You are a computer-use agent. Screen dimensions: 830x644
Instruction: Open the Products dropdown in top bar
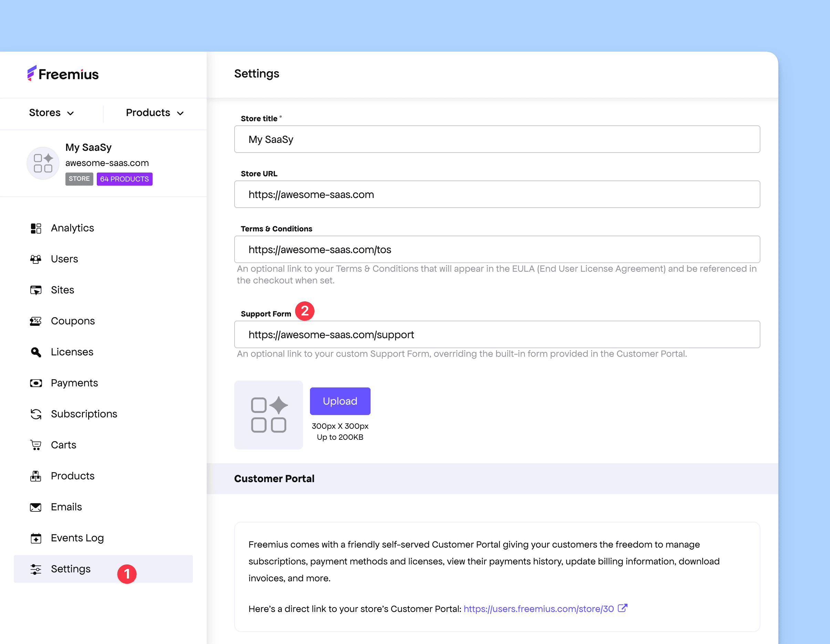155,113
